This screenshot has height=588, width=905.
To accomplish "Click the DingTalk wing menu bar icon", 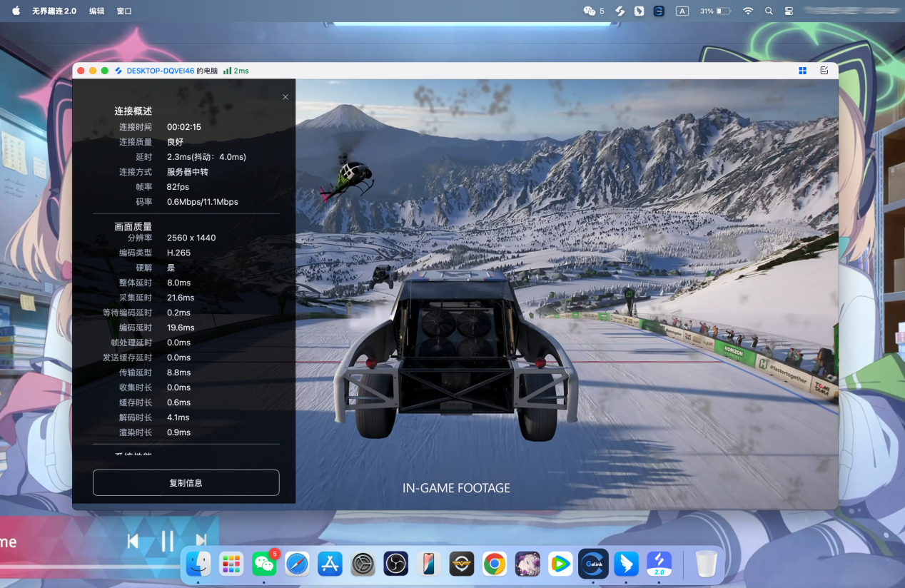I will click(x=639, y=11).
